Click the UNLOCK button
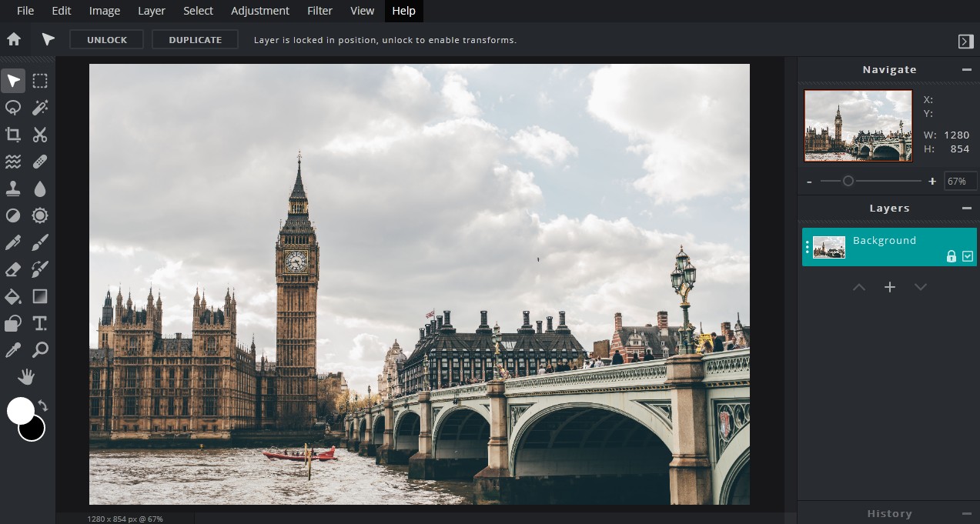This screenshot has height=524, width=980. click(x=107, y=40)
